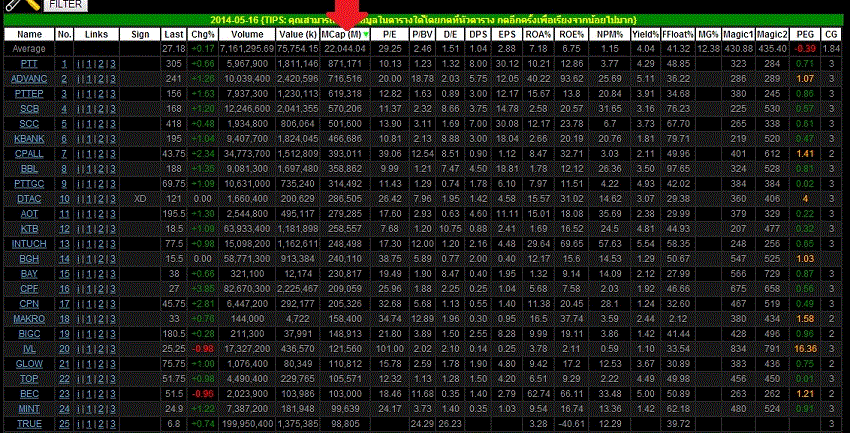
Task: Open the BBL stock link
Action: 29,169
